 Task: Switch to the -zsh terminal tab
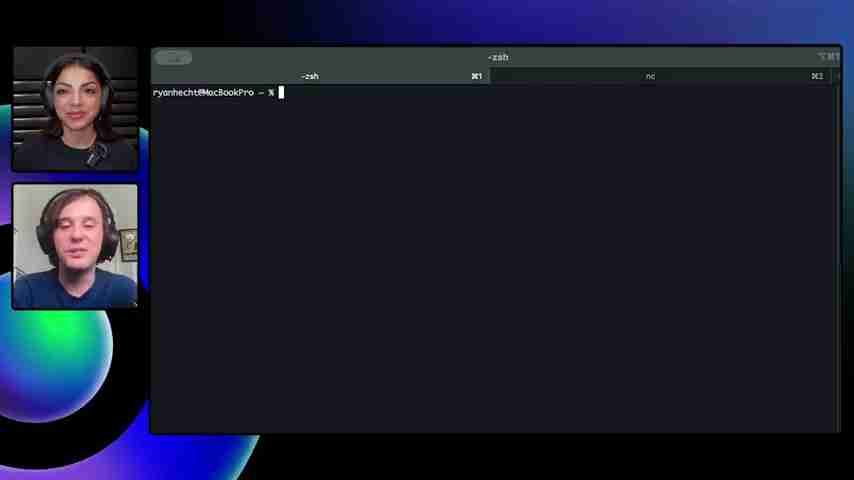click(320, 76)
